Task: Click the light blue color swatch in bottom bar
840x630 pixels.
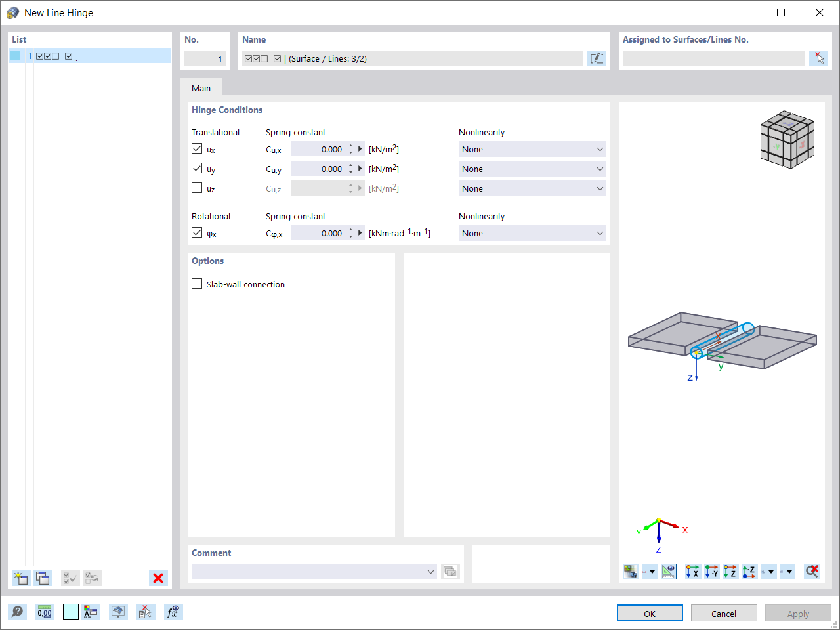Action: coord(71,612)
